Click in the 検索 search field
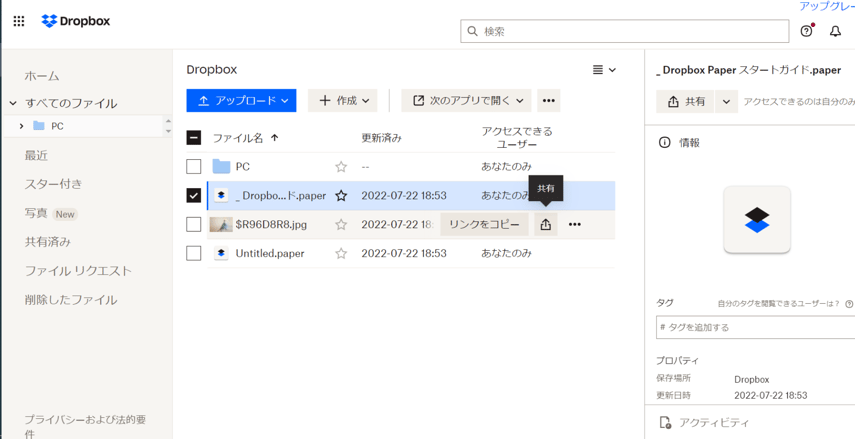Image resolution: width=855 pixels, height=439 pixels. click(x=625, y=31)
